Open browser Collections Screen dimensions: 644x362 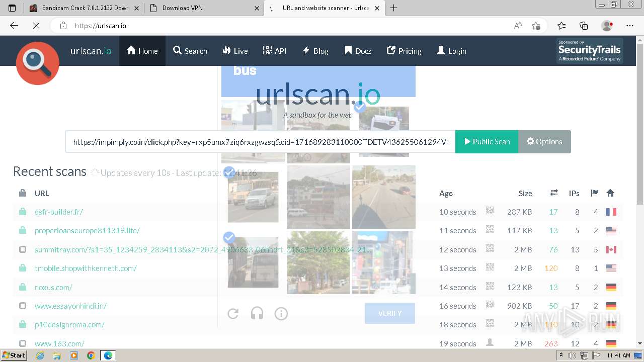pyautogui.click(x=584, y=26)
